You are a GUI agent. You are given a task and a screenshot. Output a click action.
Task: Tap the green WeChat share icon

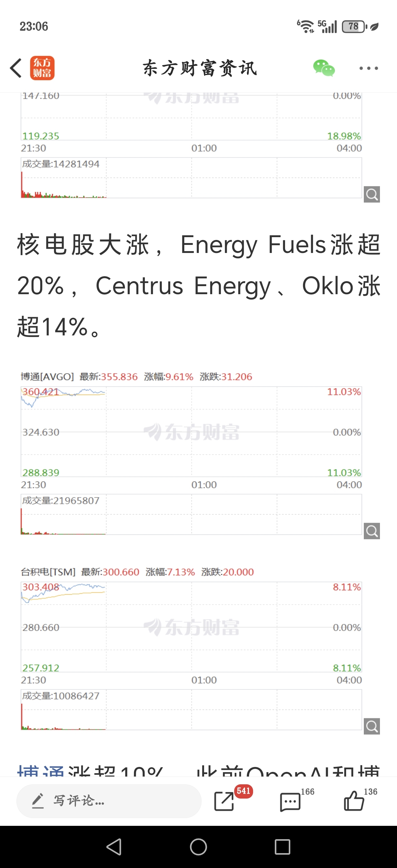tap(323, 68)
